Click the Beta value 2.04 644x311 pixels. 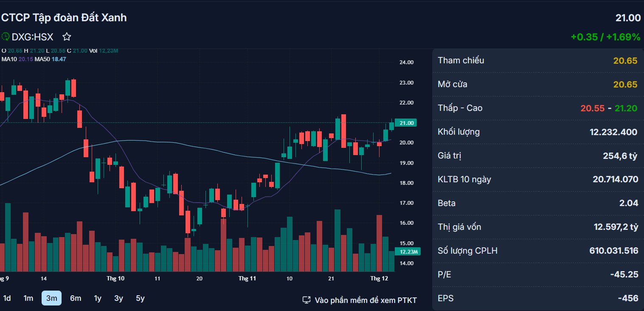point(629,203)
